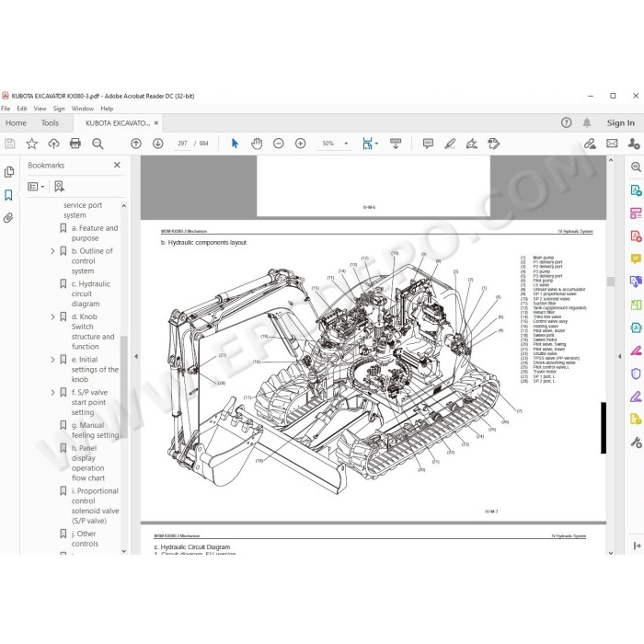Zoom out with minus button
Viewport: 644px width, 644px height.
(x=279, y=144)
